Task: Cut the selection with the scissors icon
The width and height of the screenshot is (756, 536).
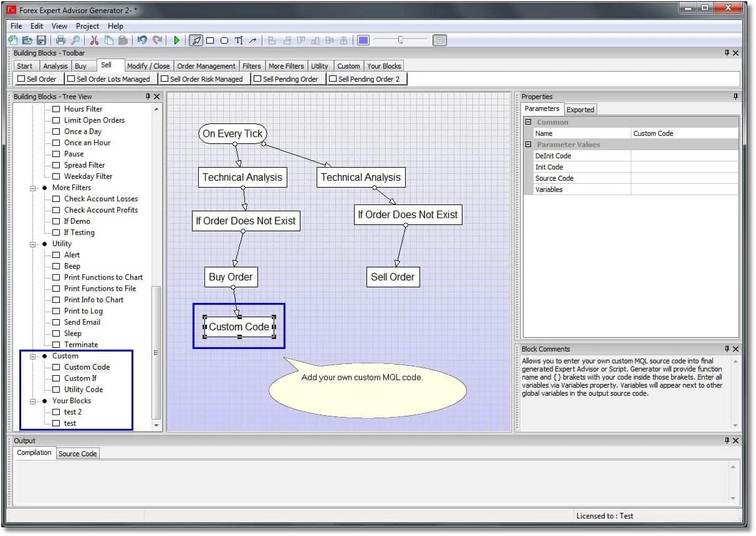Action: click(x=95, y=40)
